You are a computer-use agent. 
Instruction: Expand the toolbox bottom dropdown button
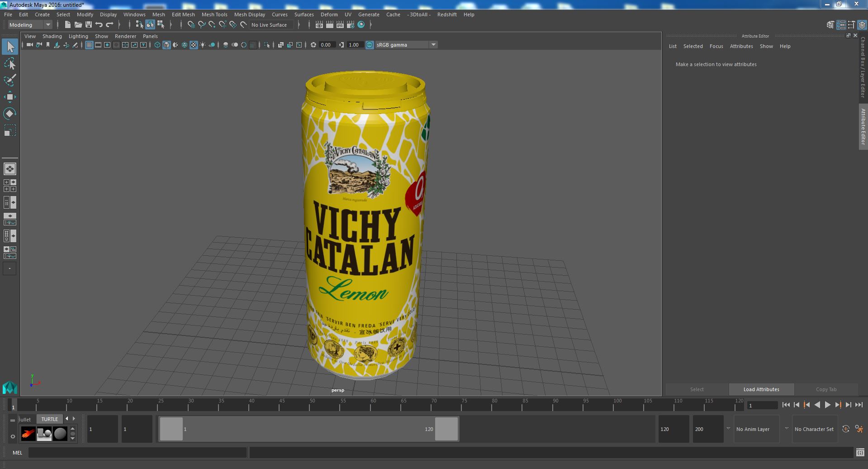click(10, 268)
